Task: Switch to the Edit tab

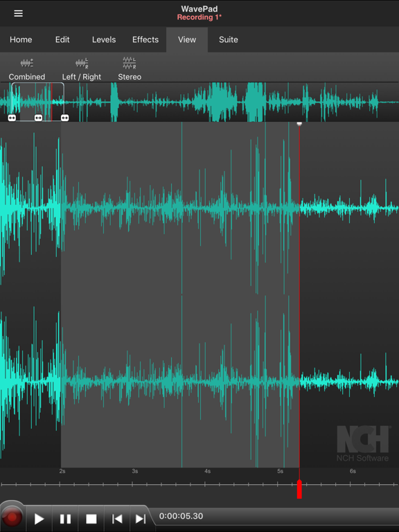Action: coord(62,39)
